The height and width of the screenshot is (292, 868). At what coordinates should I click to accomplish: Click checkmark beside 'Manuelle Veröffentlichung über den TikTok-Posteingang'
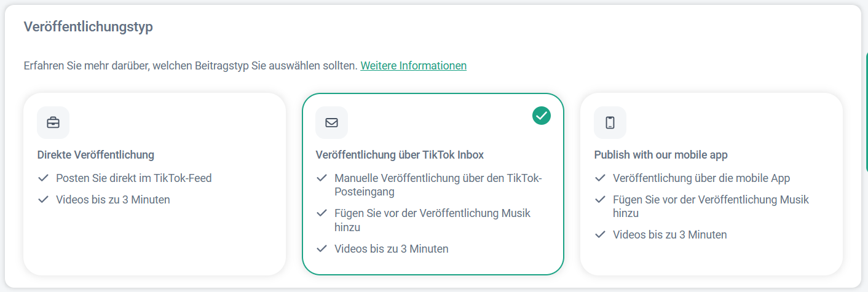pyautogui.click(x=322, y=178)
